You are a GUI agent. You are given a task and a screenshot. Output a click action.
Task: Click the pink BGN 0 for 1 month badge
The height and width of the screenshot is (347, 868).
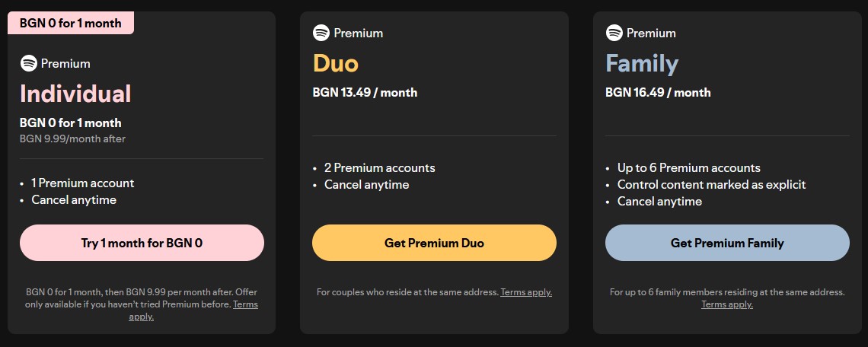click(x=71, y=23)
